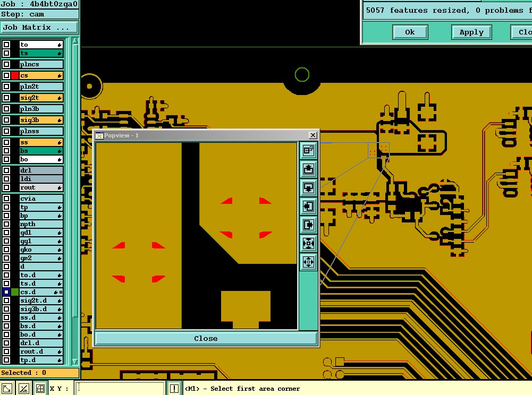Close the Popview with the title bar X
The height and width of the screenshot is (395, 532).
tap(313, 135)
